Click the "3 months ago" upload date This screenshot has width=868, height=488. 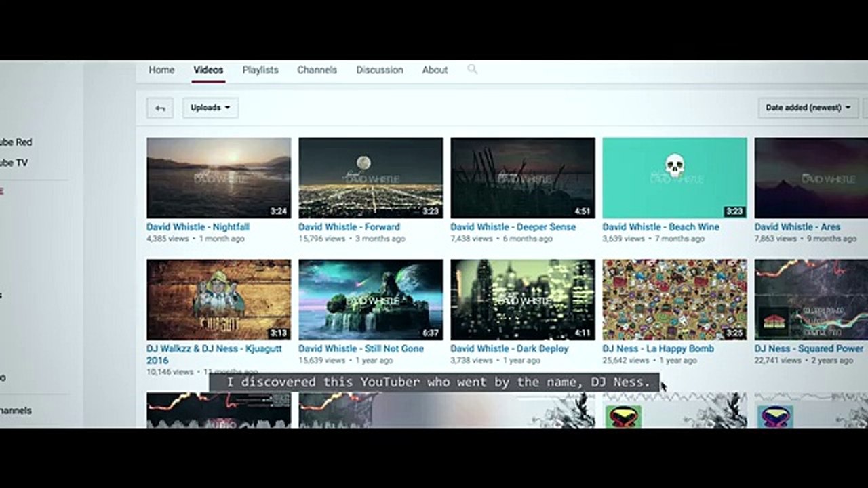(x=380, y=239)
